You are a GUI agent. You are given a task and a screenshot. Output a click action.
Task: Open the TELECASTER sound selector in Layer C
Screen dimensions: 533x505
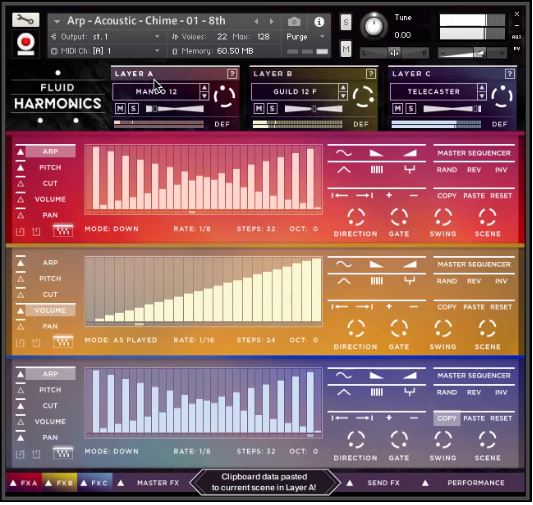click(x=434, y=92)
